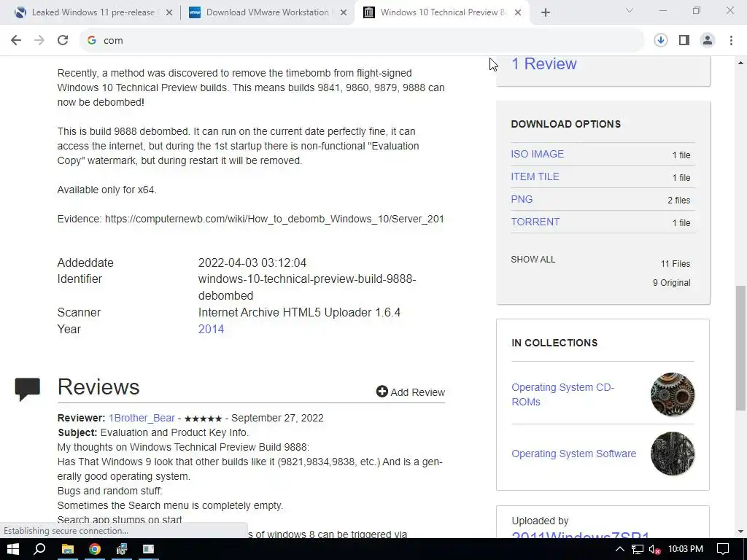This screenshot has width=747, height=560.
Task: Click the Identifier value windows-10-technical-preview-build-9888
Action: coord(307,287)
